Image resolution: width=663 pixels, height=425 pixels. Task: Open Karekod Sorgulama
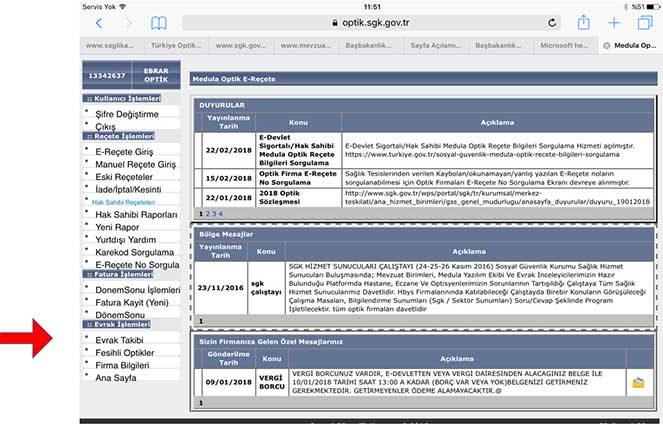tap(134, 252)
